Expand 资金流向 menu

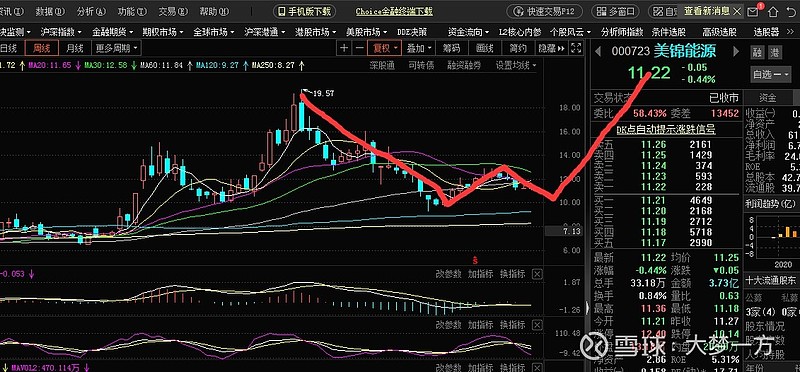pyautogui.click(x=468, y=32)
